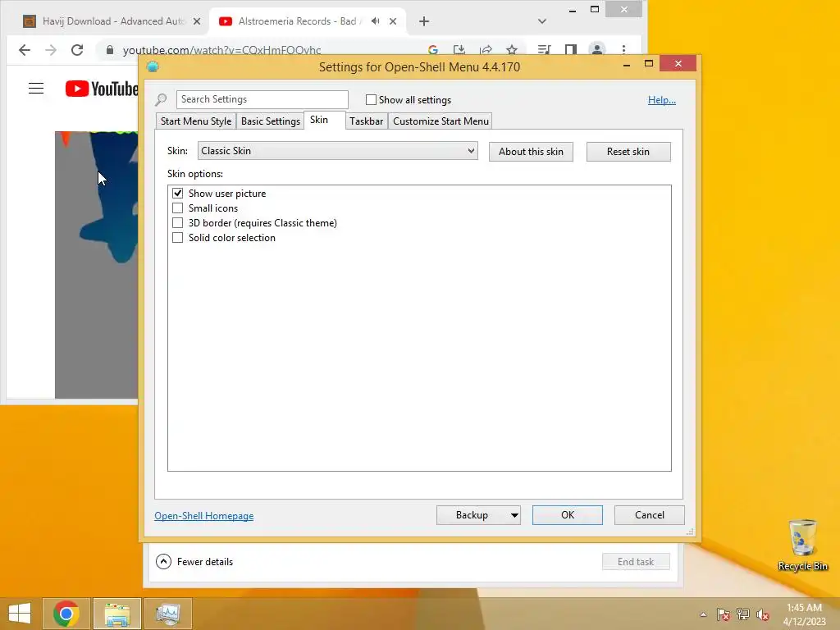Screen dimensions: 840x630
Task: Click the share page icon in Chrome
Action: pos(486,50)
